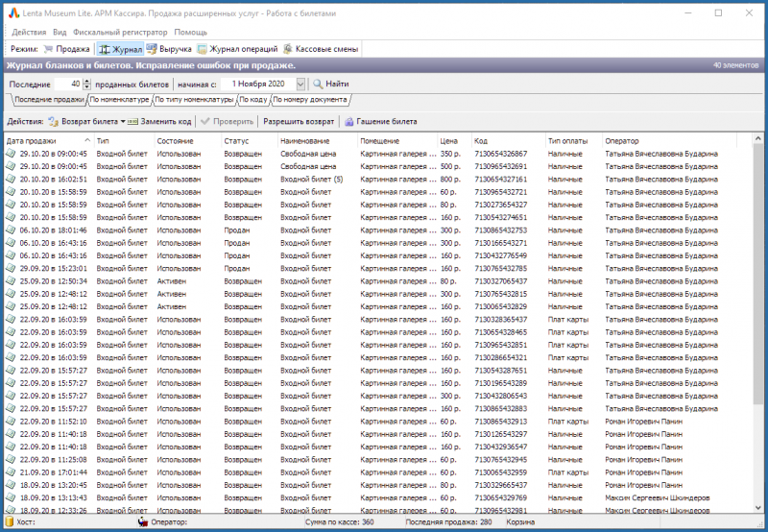Open Журнал операций from the toolbar

(237, 48)
